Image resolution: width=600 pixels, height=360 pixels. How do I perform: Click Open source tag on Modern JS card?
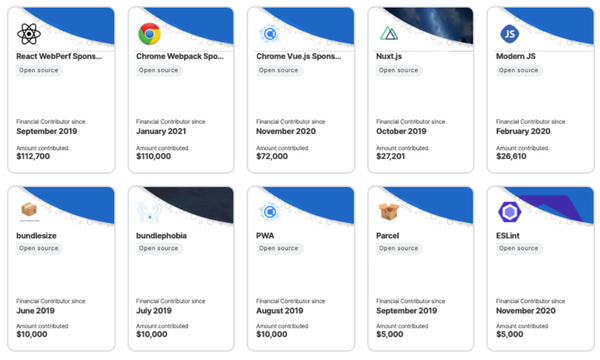(x=518, y=70)
